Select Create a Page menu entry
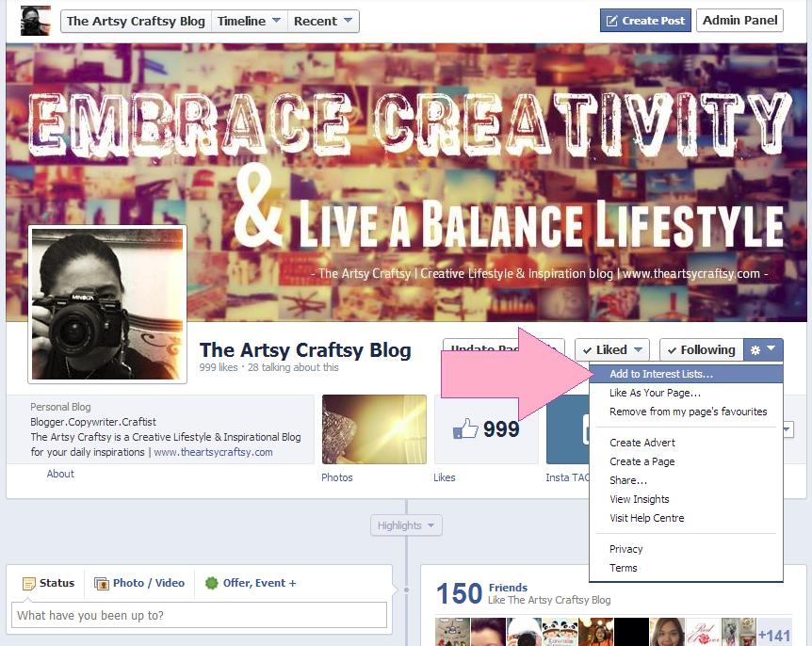This screenshot has height=646, width=812. coord(686,461)
